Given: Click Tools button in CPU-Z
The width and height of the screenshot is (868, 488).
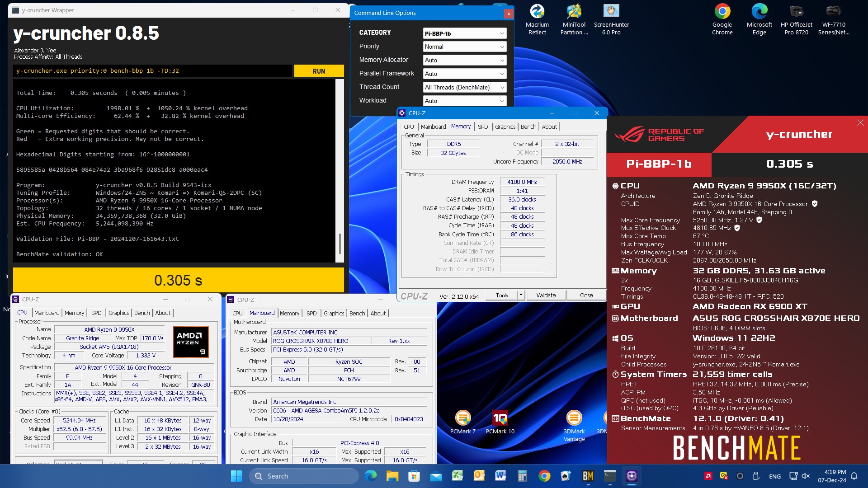Looking at the screenshot, I should pos(502,295).
